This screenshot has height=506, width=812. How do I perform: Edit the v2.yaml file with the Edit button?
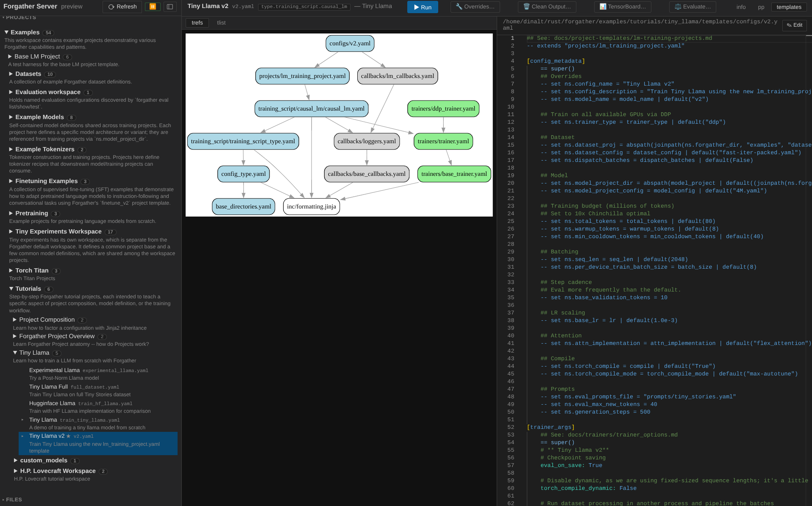click(795, 25)
